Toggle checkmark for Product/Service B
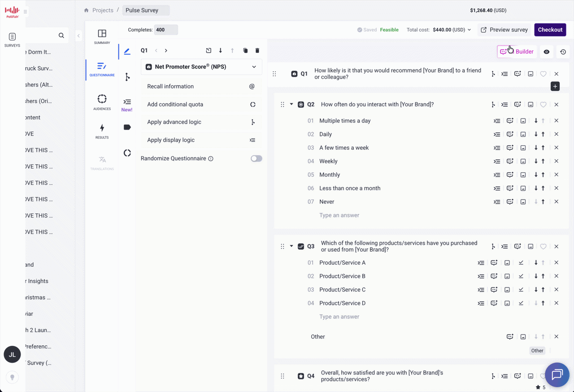This screenshot has width=574, height=392. (x=521, y=276)
